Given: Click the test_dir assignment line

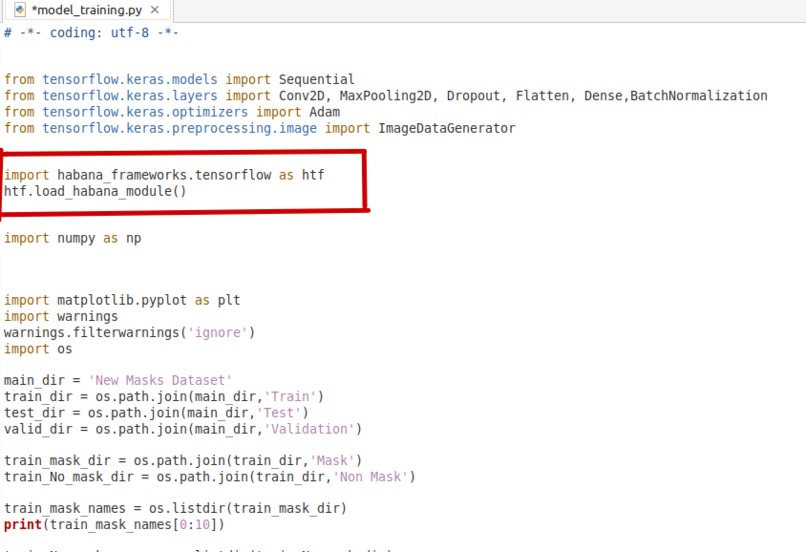Looking at the screenshot, I should (x=156, y=413).
